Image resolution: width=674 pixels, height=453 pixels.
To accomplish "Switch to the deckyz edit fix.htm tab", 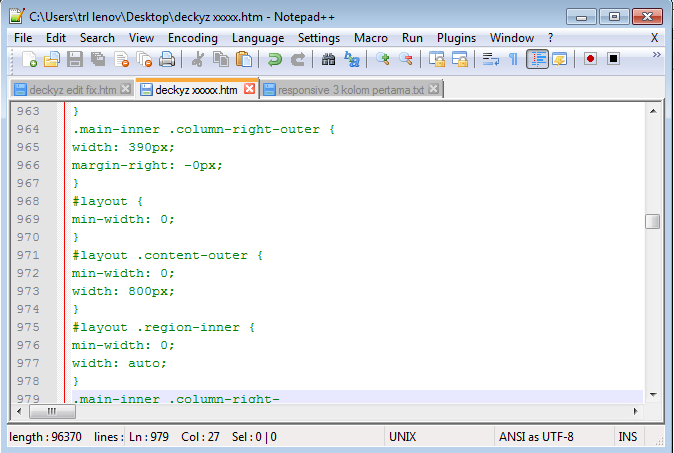I will click(73, 90).
